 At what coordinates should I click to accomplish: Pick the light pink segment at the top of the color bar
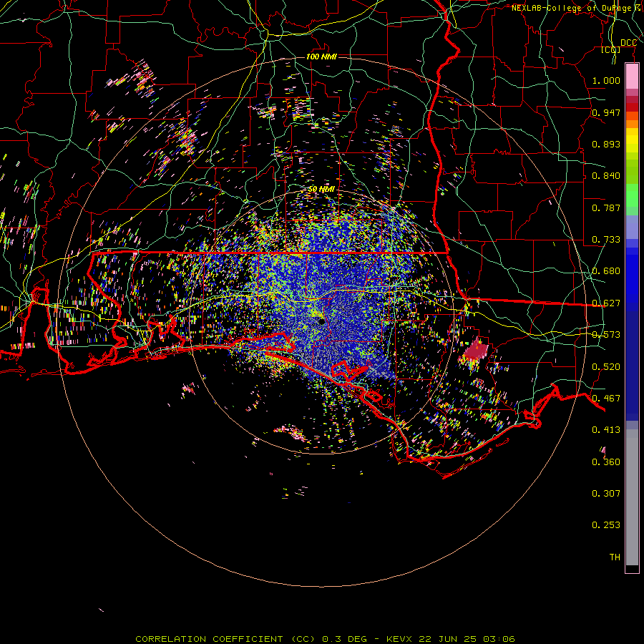[632, 76]
